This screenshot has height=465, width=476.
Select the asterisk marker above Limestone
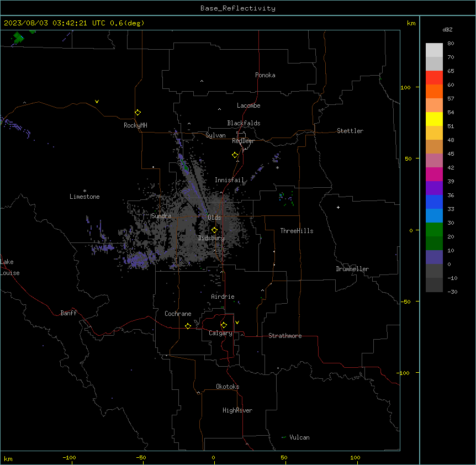(84, 191)
